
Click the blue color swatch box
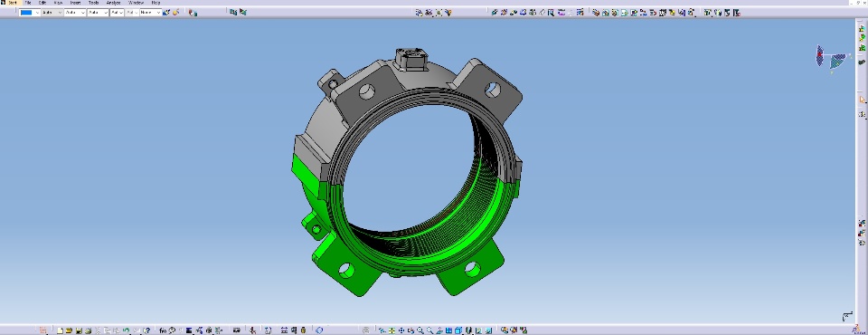[x=26, y=12]
